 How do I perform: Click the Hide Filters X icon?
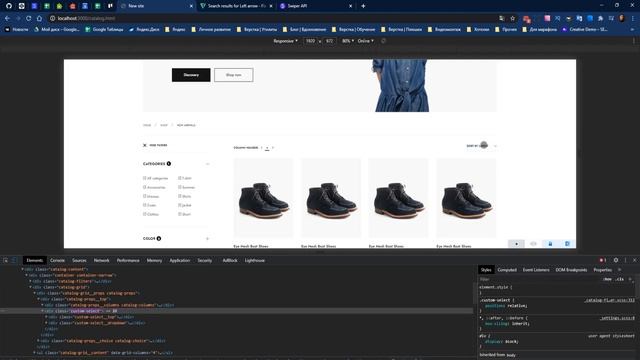pos(144,145)
